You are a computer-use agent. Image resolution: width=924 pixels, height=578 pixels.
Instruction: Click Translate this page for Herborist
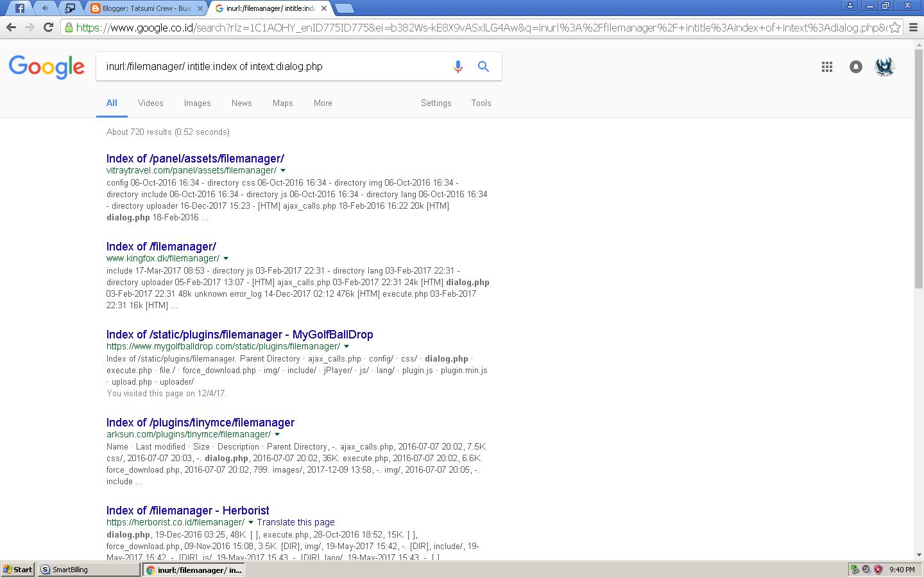pyautogui.click(x=296, y=522)
